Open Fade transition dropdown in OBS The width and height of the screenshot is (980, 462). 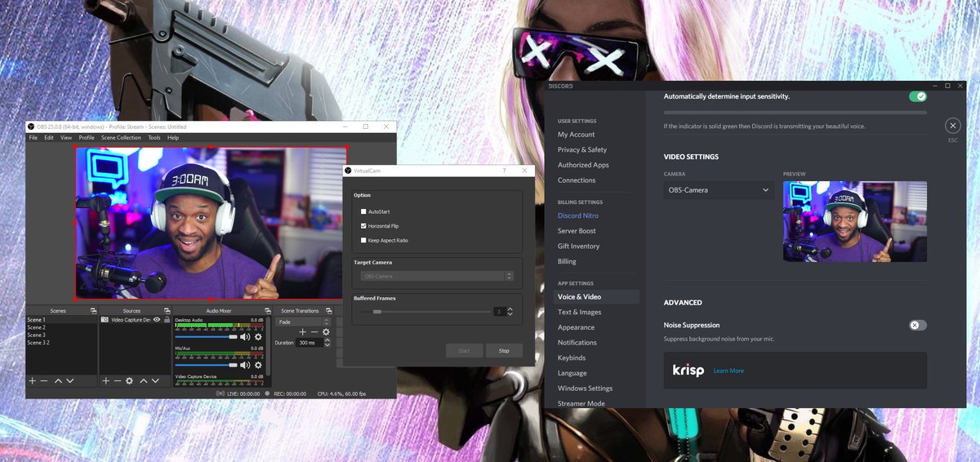point(304,322)
